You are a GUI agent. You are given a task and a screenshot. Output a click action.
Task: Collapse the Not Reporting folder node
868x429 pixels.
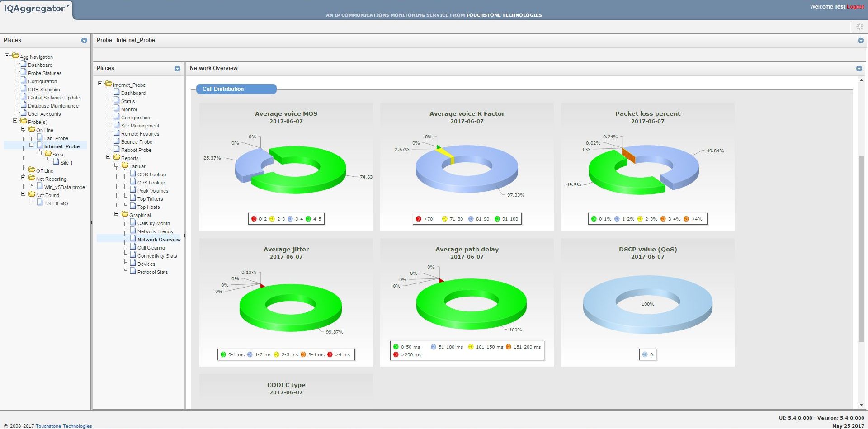23,178
